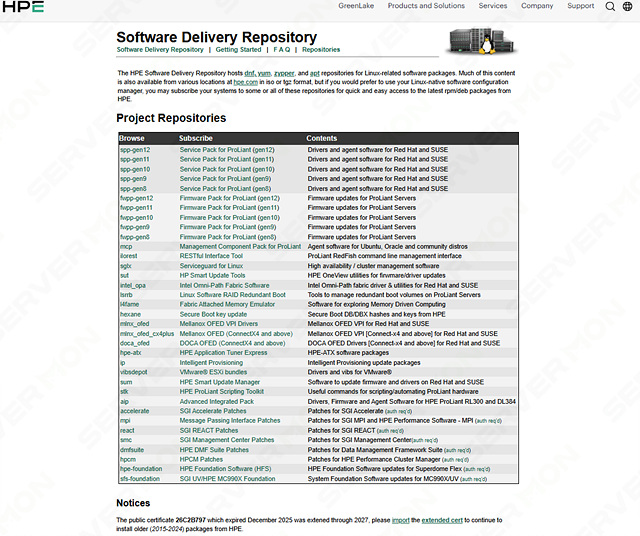Open the Getting Started page
Screen dimensions: 640x536
click(x=238, y=49)
